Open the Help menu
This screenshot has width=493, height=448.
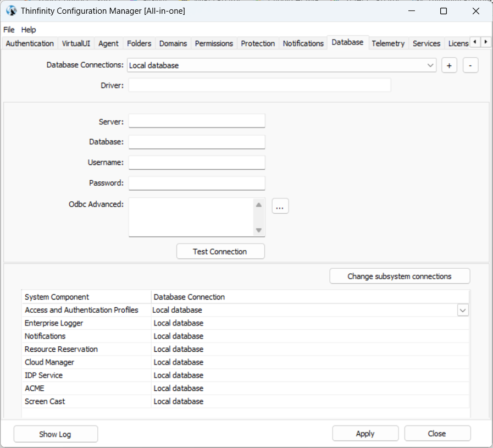click(29, 30)
